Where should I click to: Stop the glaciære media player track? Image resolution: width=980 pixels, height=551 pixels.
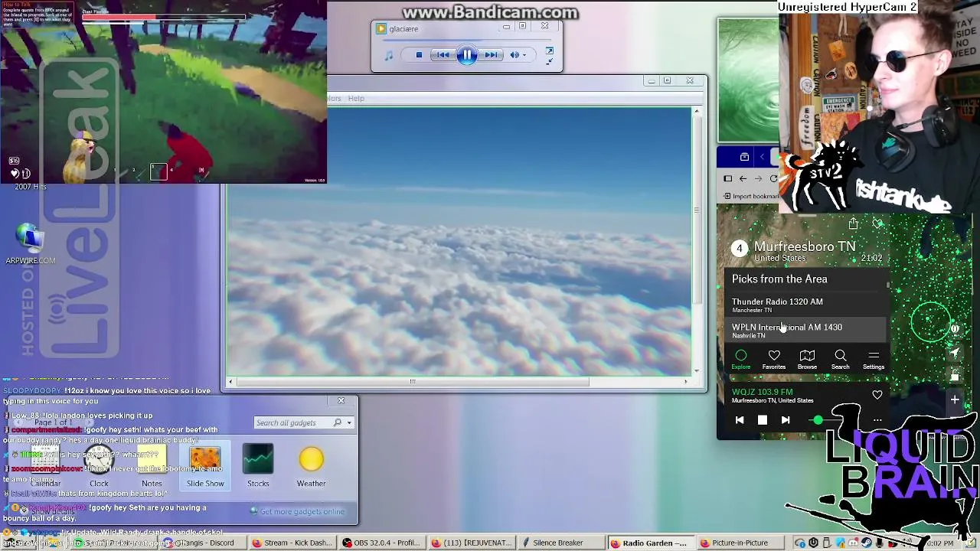419,54
